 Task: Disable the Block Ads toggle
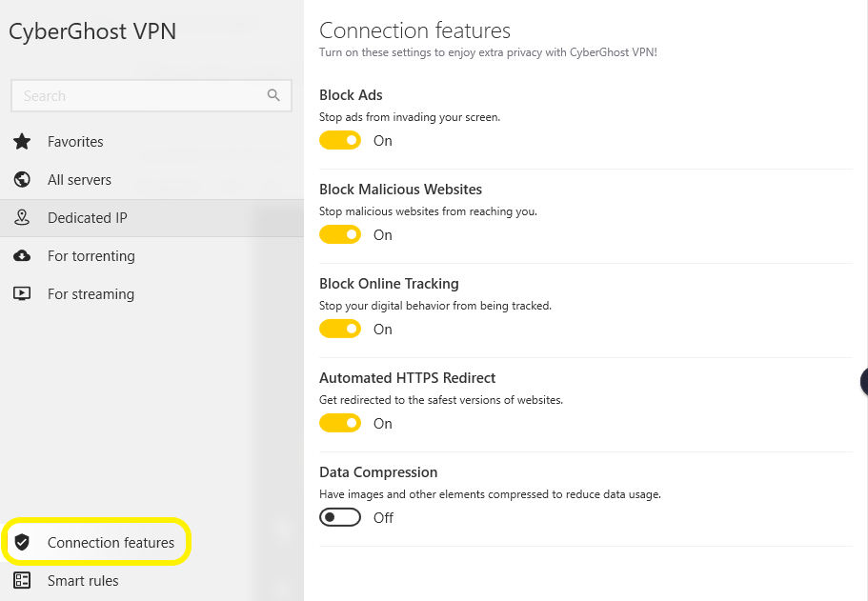(340, 141)
